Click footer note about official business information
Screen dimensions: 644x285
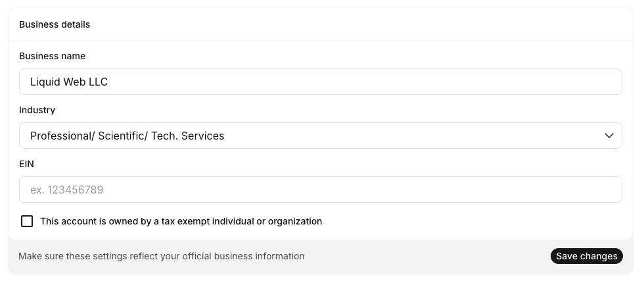161,256
